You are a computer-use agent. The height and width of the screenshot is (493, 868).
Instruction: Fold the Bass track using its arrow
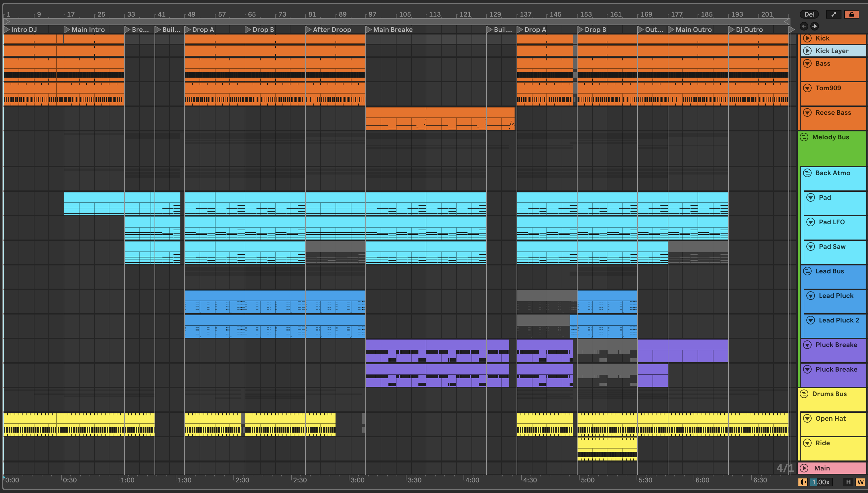(x=807, y=63)
